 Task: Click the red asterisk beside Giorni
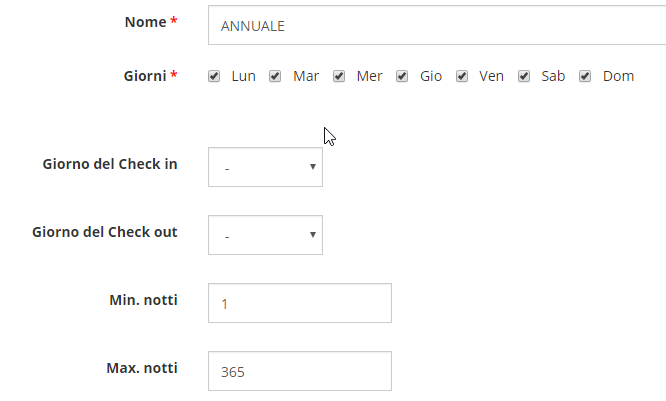(174, 75)
